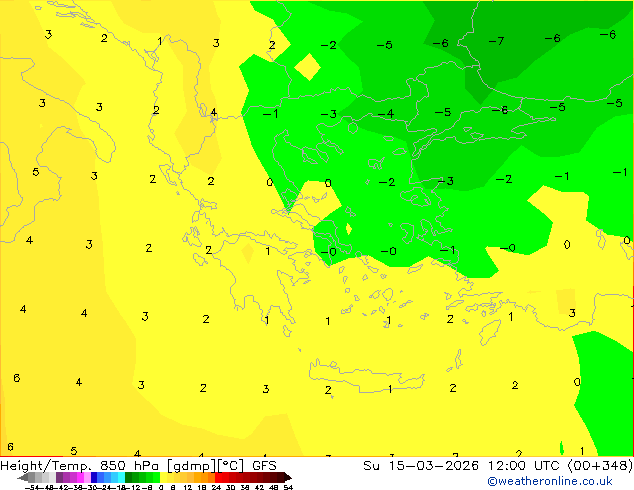Click the date '15-03-2026'
This screenshot has height=490, width=634.
coord(433,466)
